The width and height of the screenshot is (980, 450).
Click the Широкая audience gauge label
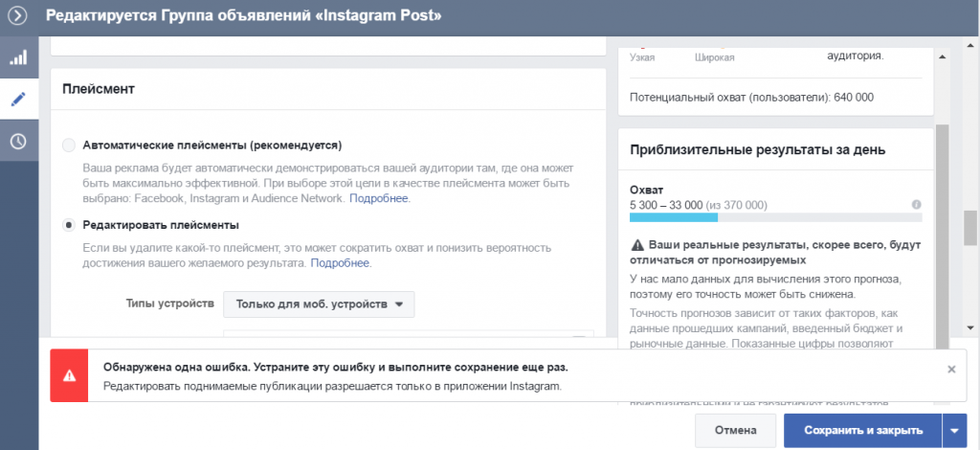714,57
